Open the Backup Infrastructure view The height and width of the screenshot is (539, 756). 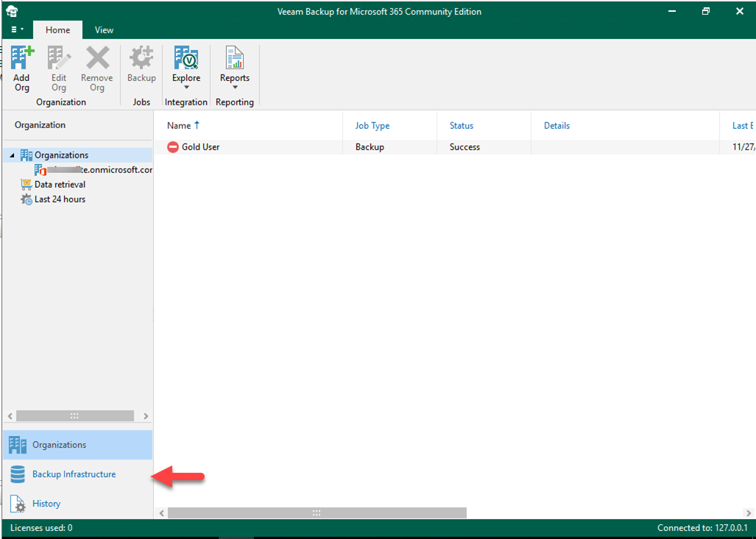77,474
